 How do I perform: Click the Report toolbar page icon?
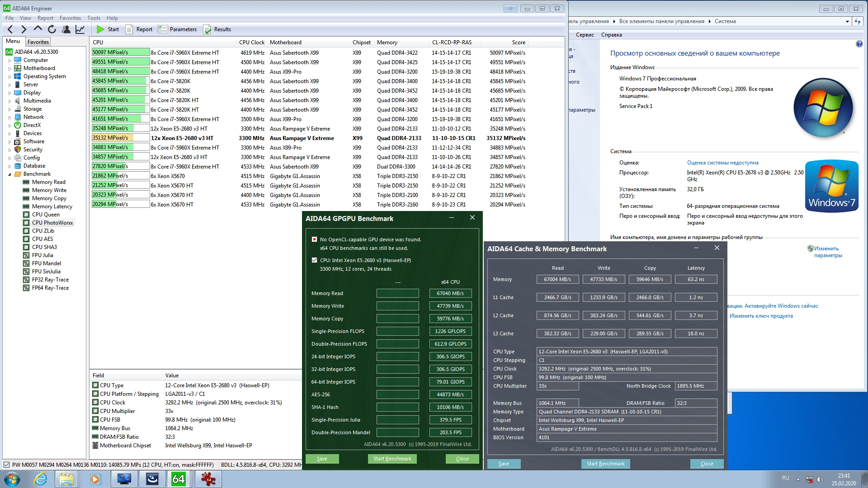tap(129, 29)
